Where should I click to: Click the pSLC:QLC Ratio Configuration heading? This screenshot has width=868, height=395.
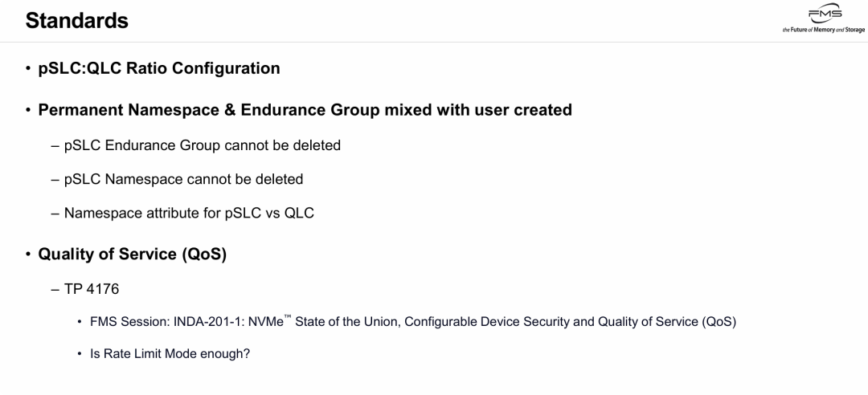159,68
